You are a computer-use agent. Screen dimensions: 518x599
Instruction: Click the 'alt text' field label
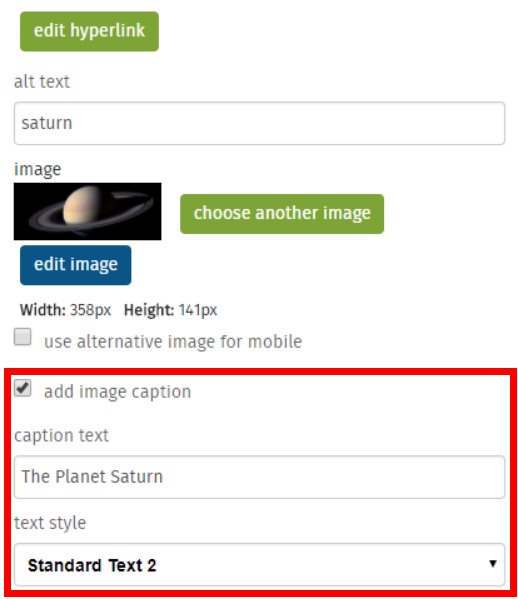[42, 82]
